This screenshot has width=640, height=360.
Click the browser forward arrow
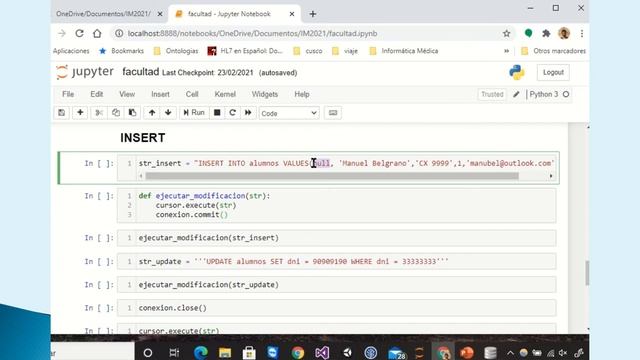coord(62,33)
